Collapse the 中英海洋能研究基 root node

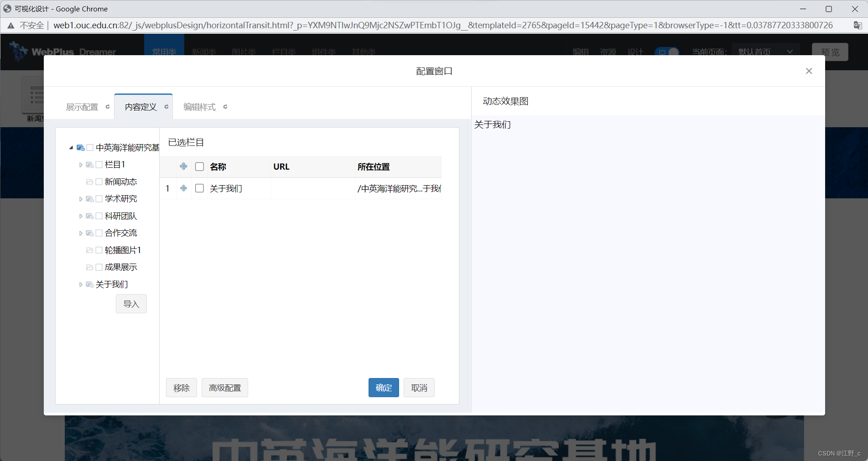(71, 148)
